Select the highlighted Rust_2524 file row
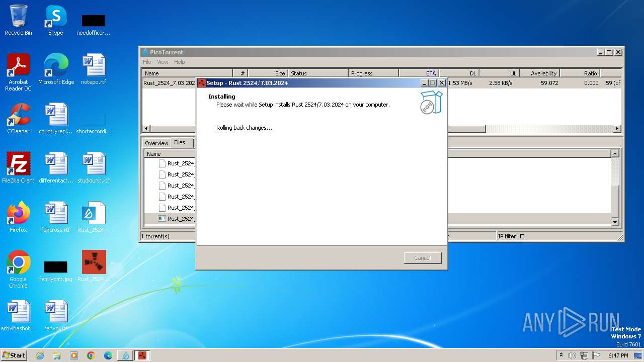644x362 pixels. click(x=378, y=219)
